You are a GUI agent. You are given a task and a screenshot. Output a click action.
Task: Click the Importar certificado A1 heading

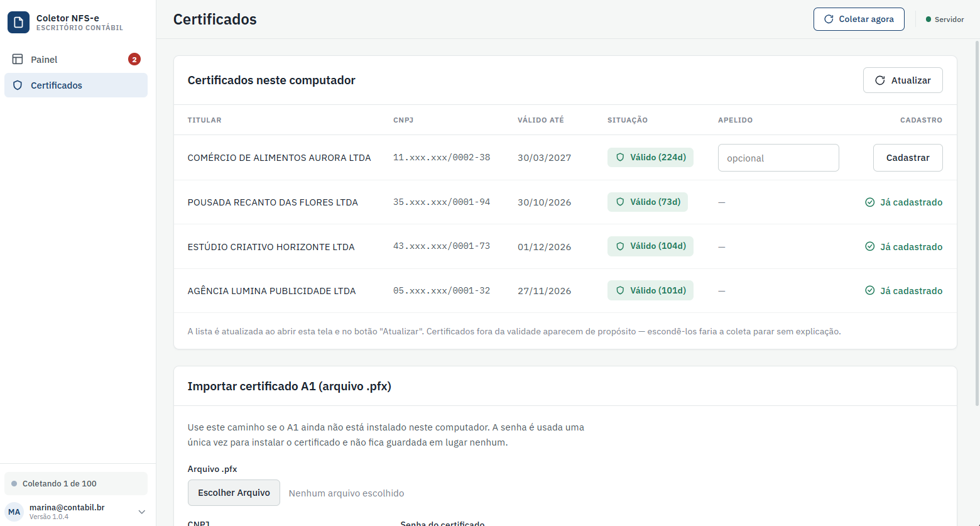[x=289, y=386]
